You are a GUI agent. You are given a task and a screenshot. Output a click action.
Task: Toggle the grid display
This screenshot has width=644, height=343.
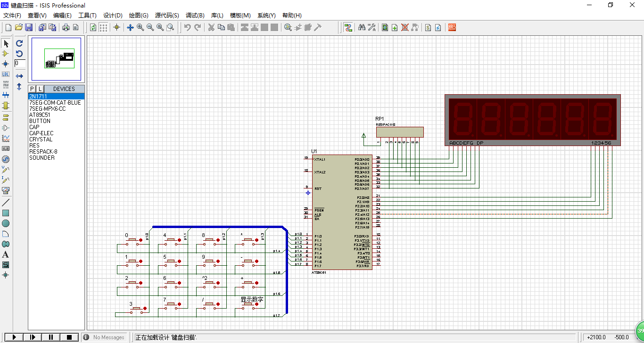[103, 27]
